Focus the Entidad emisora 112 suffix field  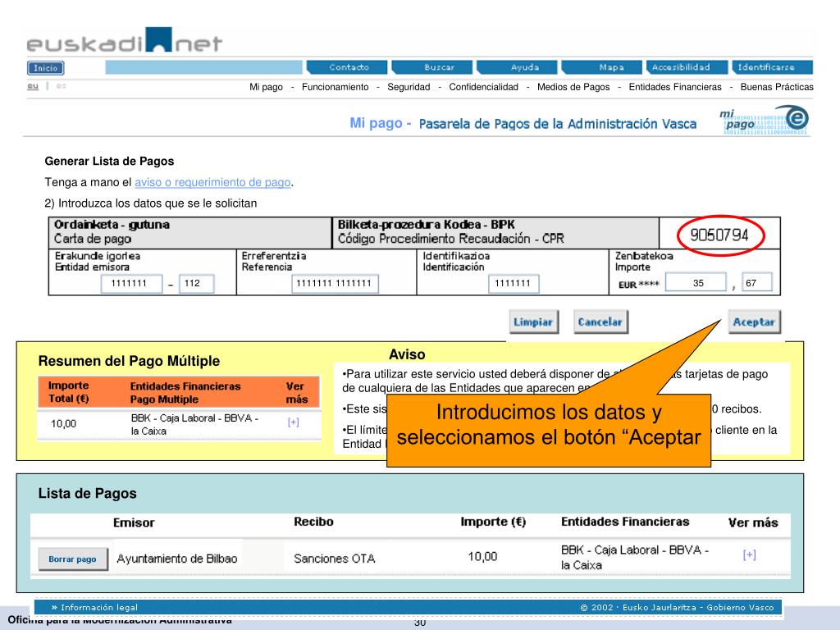(x=196, y=283)
